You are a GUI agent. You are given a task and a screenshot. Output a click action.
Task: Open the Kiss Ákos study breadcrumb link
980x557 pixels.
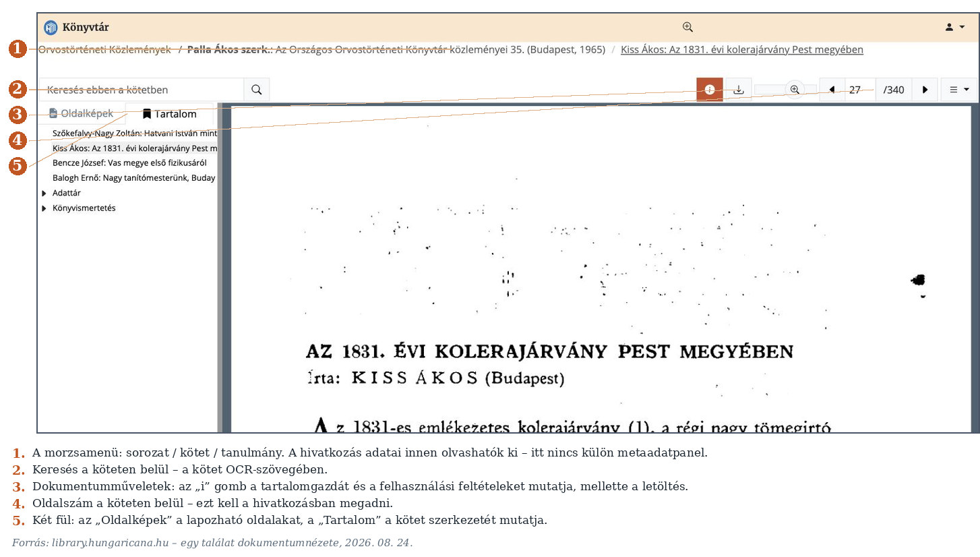pyautogui.click(x=741, y=50)
